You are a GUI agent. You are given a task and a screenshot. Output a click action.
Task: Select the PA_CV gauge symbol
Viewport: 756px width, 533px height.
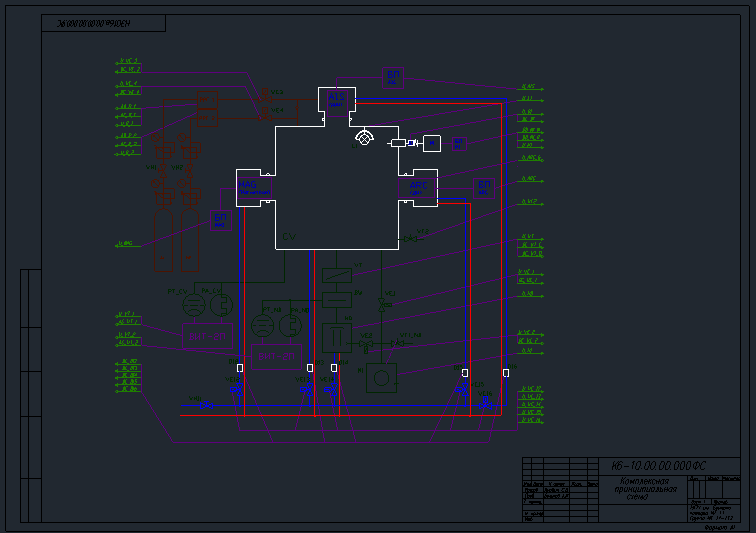tap(222, 306)
